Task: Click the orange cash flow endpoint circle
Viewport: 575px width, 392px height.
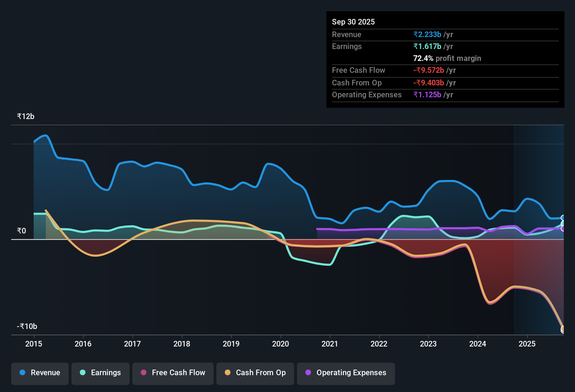Action: click(x=563, y=329)
